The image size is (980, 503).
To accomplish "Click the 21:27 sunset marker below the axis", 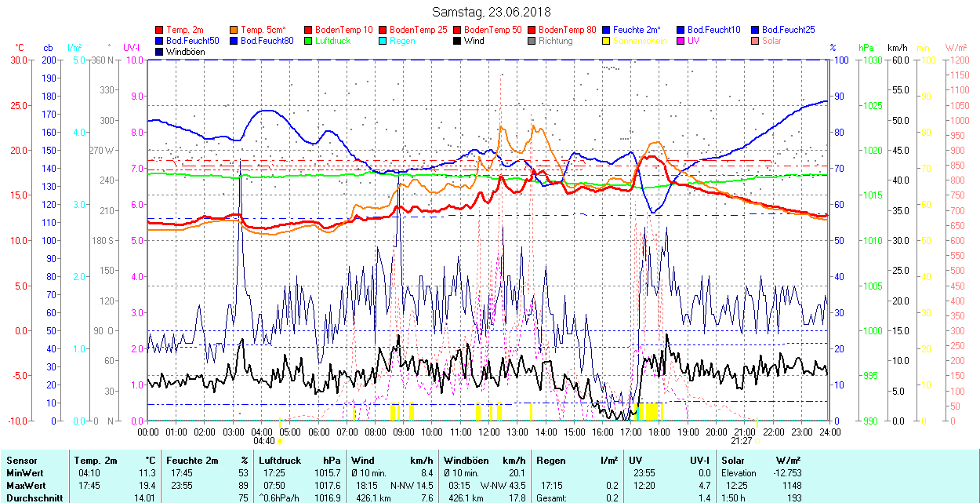I will point(745,441).
